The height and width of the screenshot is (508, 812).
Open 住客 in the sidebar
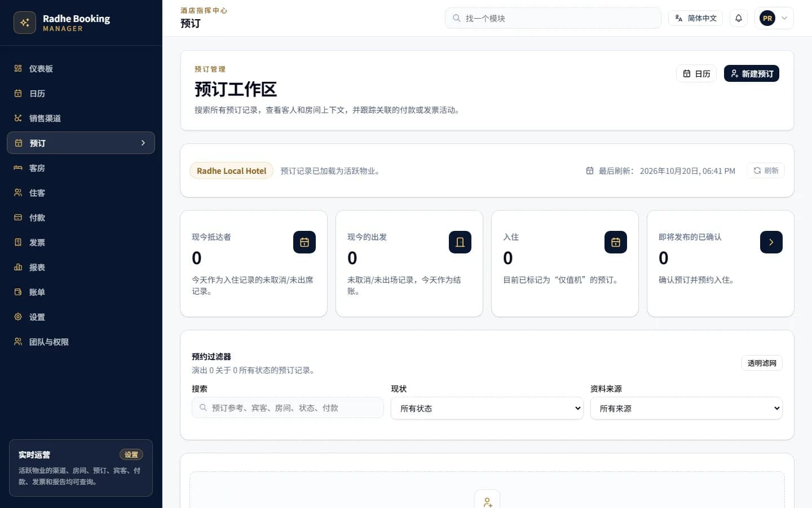coord(81,193)
